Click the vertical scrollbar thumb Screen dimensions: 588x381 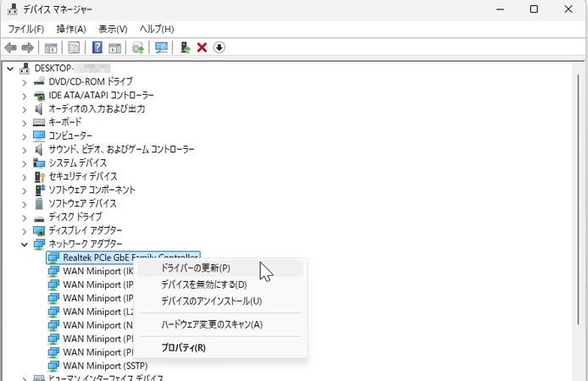(x=578, y=199)
